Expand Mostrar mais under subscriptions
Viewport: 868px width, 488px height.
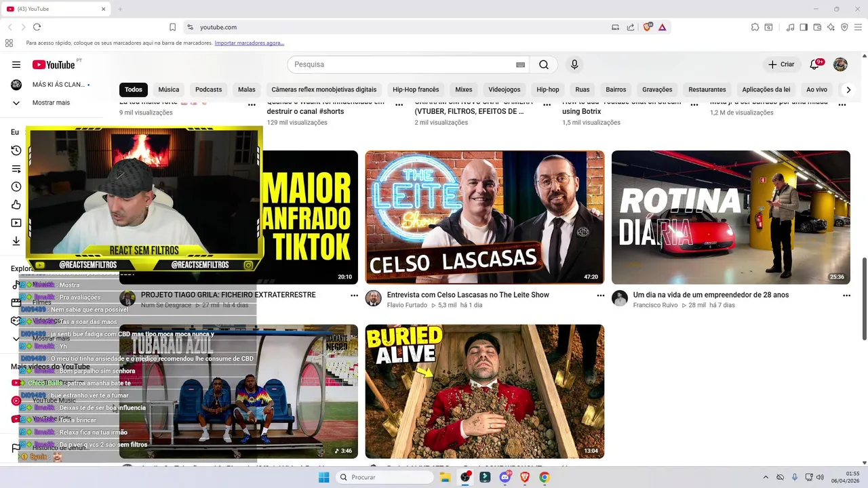52,102
